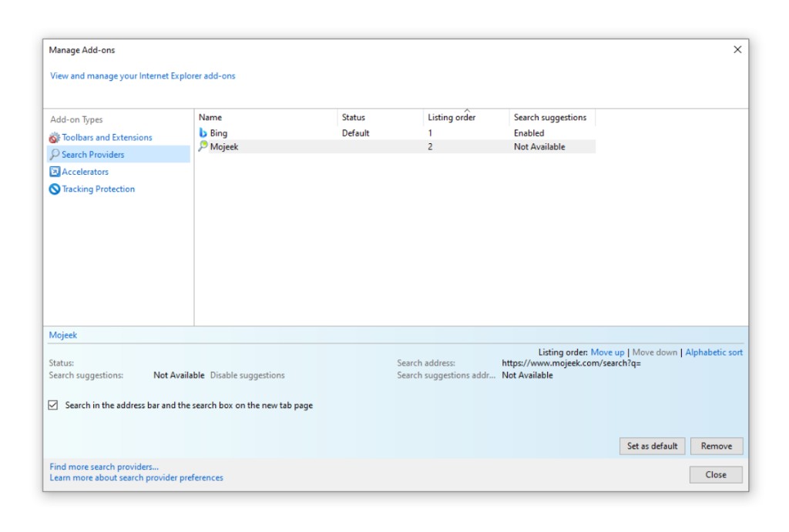This screenshot has height=532, width=789.
Task: Switch to Tracking Protection add-on type
Action: [98, 189]
